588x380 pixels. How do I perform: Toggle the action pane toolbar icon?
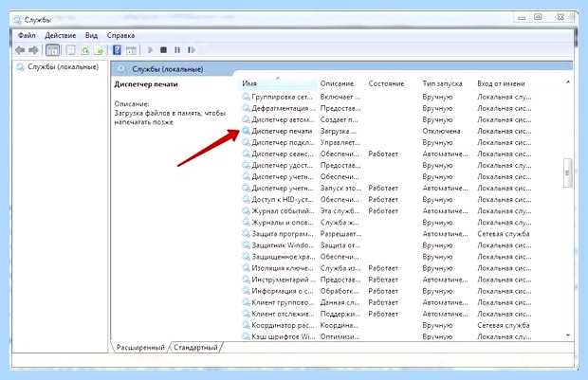[131, 50]
